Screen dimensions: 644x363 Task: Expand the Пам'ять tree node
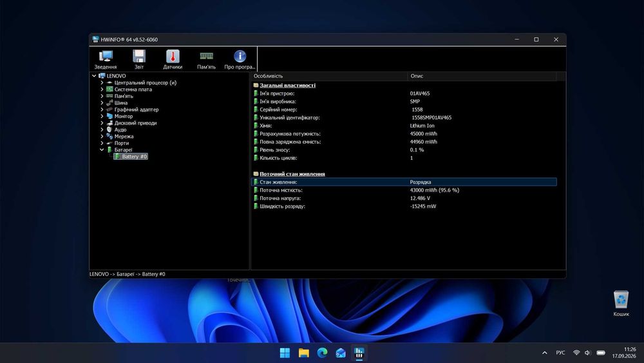[x=102, y=96]
